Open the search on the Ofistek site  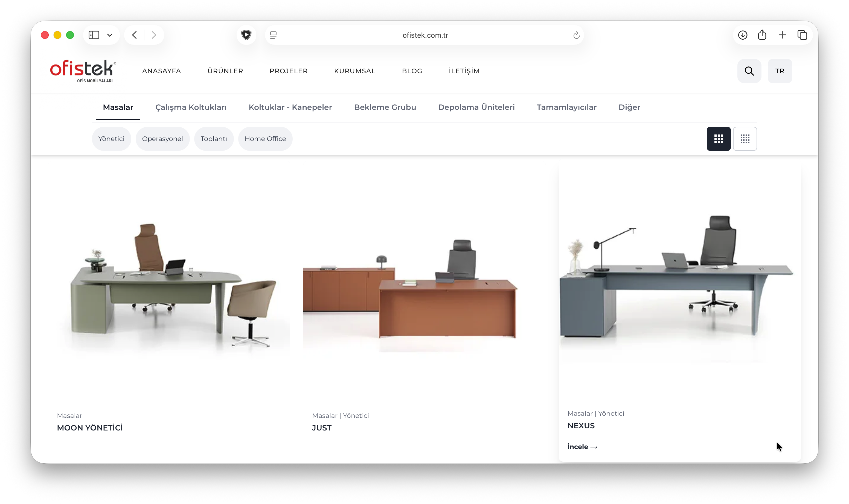pos(749,71)
